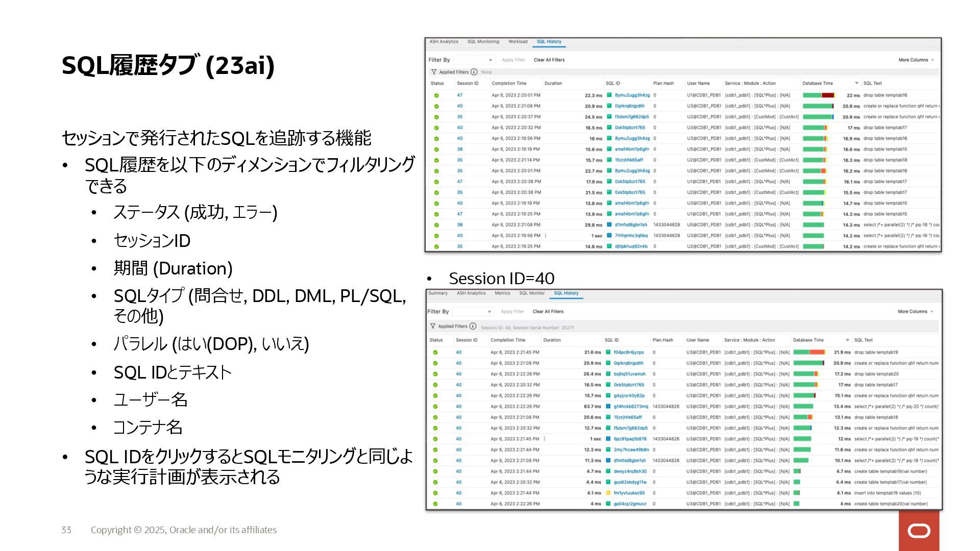Click the blue SQL type icon beside 6pz91paq1b878

click(x=608, y=439)
